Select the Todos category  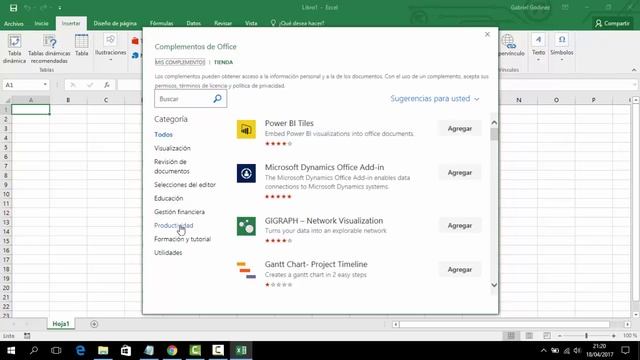(163, 135)
